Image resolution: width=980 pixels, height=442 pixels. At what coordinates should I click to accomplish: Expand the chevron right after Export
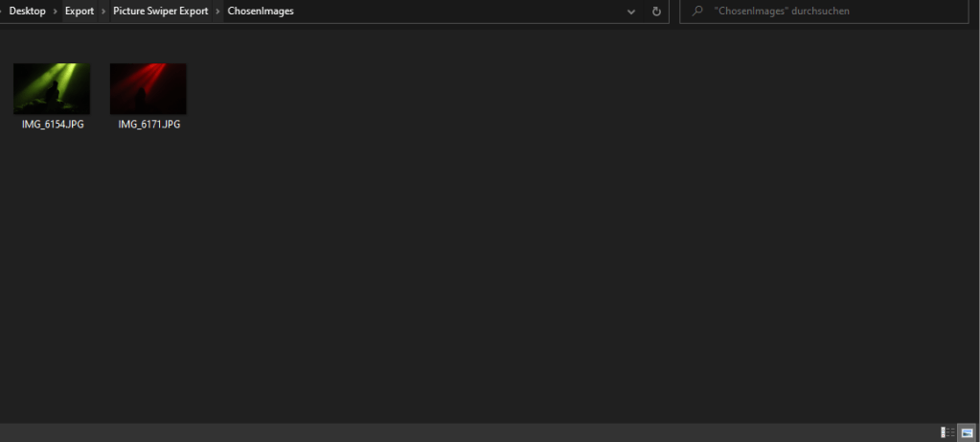tap(103, 12)
